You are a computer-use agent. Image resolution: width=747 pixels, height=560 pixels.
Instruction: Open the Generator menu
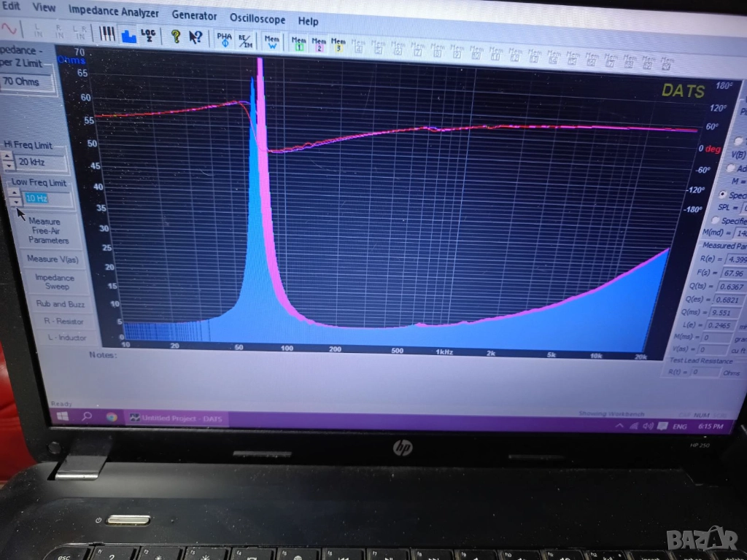coord(194,15)
